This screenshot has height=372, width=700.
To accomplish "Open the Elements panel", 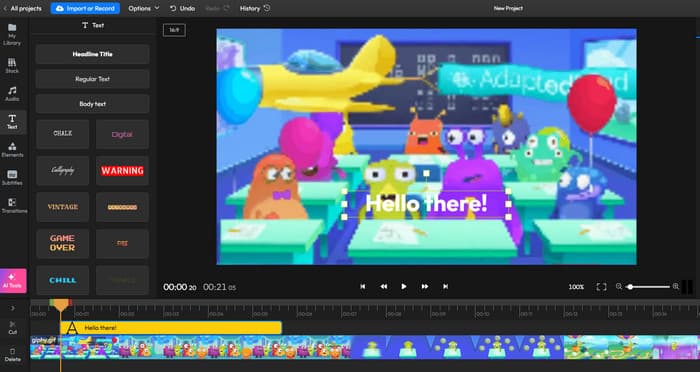I will [x=12, y=150].
